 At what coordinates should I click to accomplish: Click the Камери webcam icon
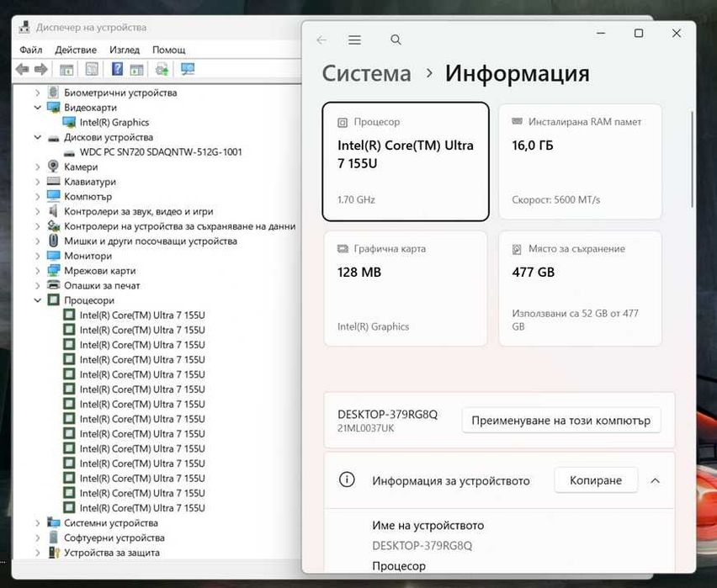point(54,167)
